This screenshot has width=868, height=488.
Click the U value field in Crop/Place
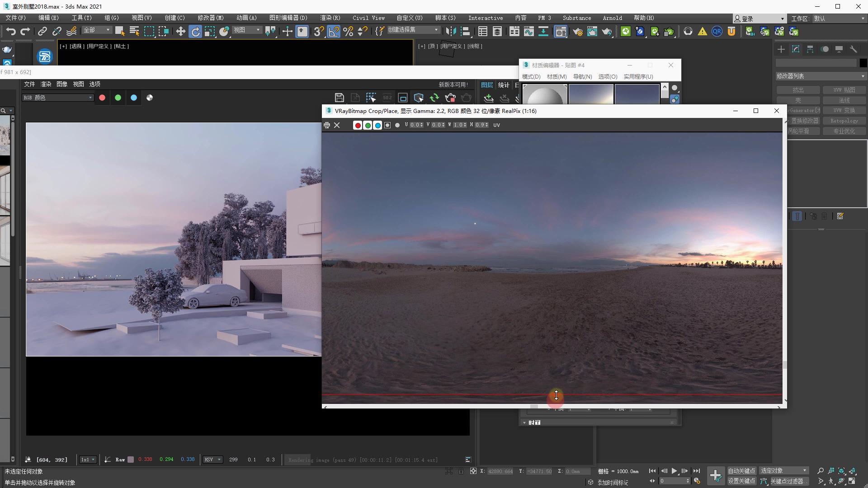tap(415, 125)
